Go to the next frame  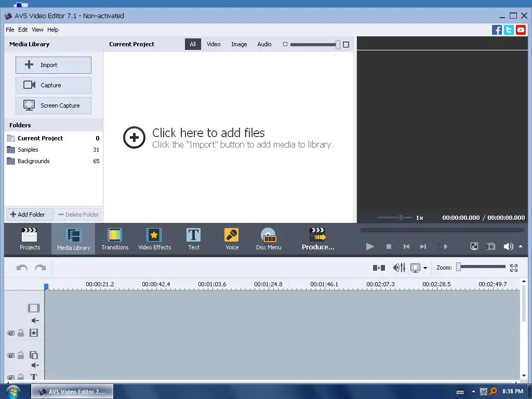[x=423, y=246]
